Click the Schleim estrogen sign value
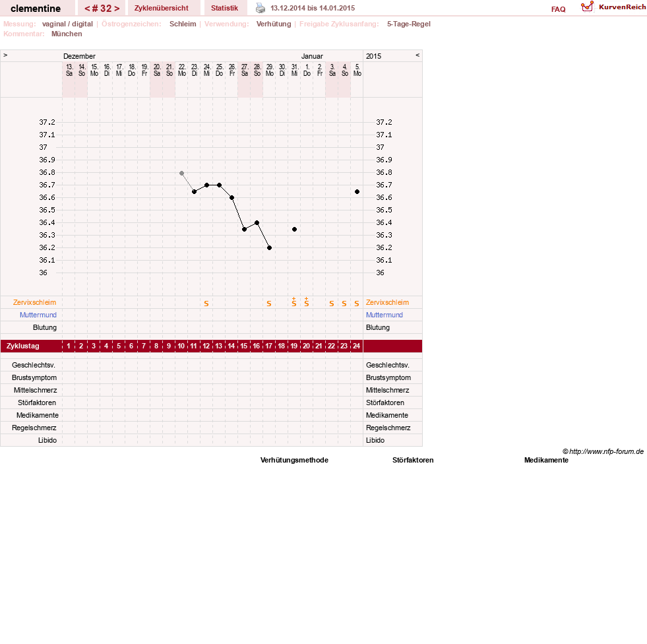This screenshot has width=647, height=644. point(183,24)
